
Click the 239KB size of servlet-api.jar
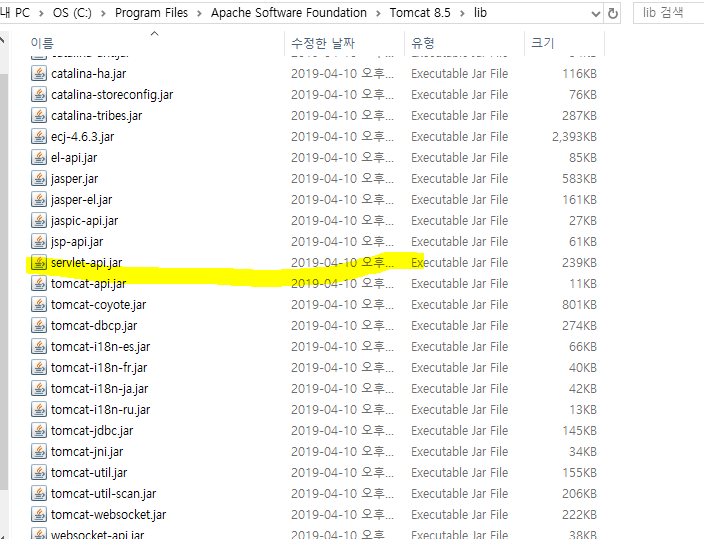pos(579,262)
